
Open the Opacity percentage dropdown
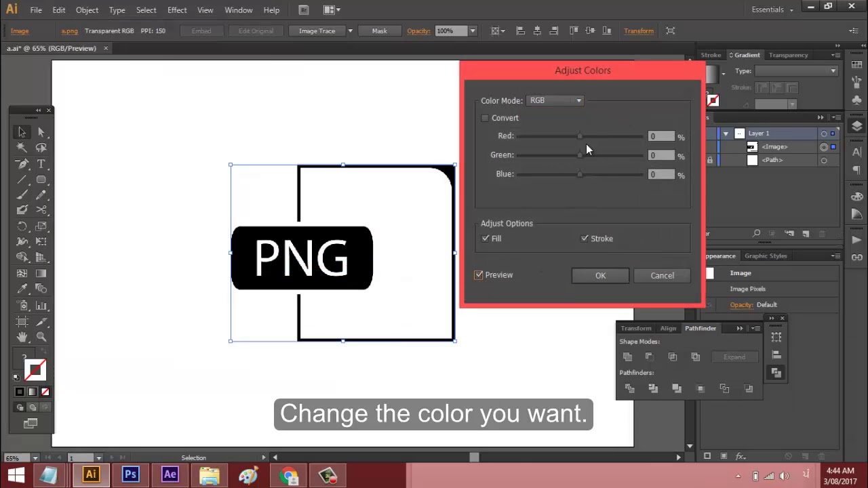473,30
